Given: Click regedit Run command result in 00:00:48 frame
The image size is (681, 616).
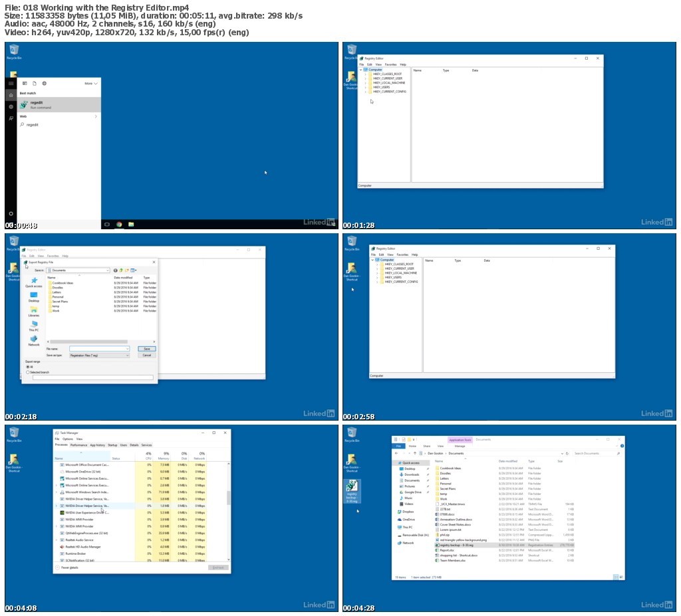Looking at the screenshot, I should tap(59, 104).
